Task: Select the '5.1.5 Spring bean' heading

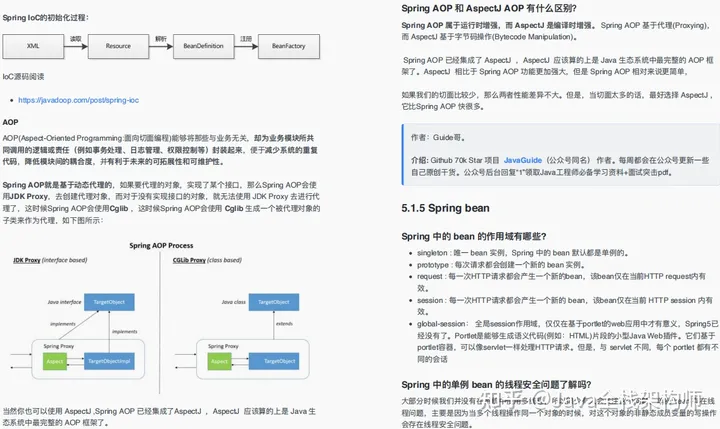Action: tap(445, 208)
